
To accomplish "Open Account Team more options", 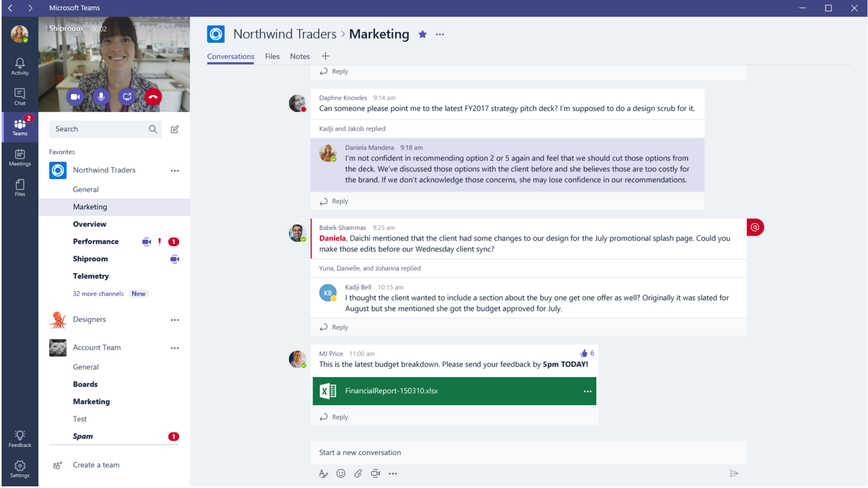I will pyautogui.click(x=175, y=348).
